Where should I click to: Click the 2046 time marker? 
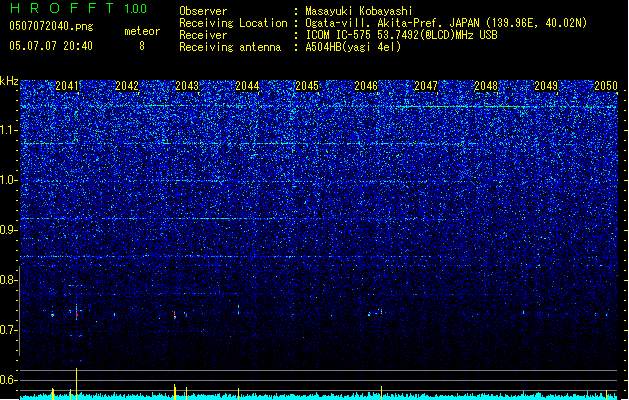click(x=366, y=86)
